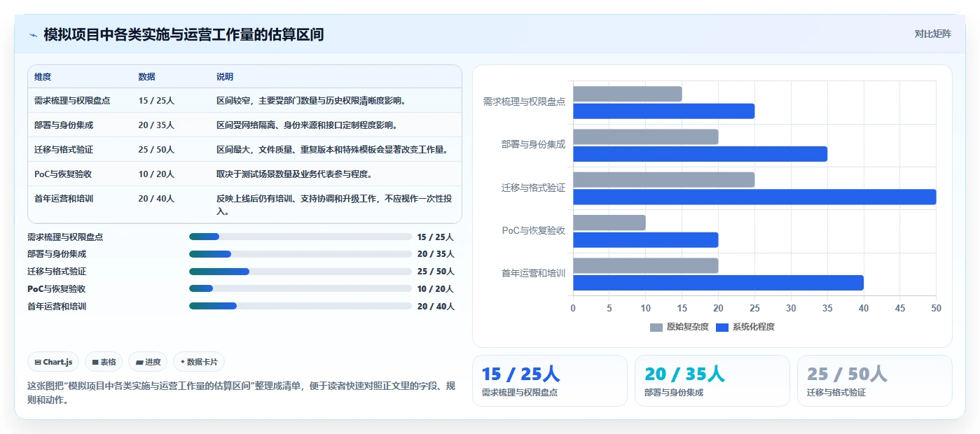Click progress list label 迁移与格式验证
The width and height of the screenshot is (980, 434).
[x=57, y=272]
